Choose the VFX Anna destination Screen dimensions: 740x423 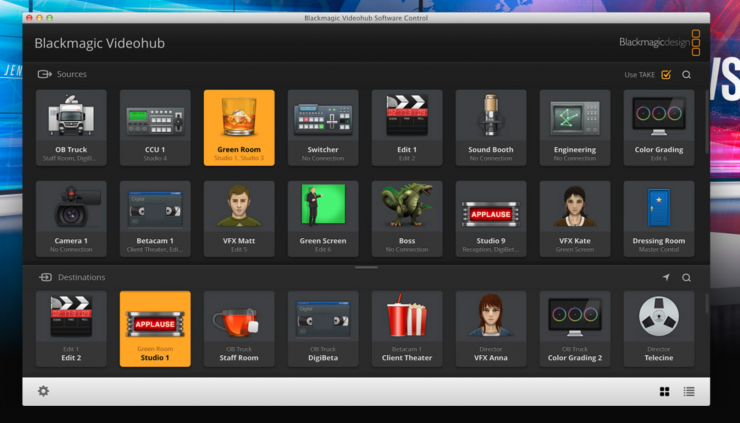pos(491,329)
